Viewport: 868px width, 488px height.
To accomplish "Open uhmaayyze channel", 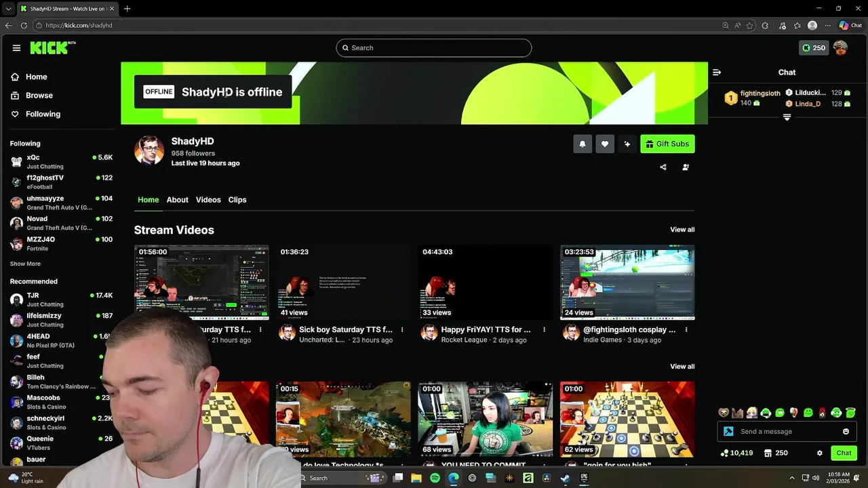I will pyautogui.click(x=61, y=202).
